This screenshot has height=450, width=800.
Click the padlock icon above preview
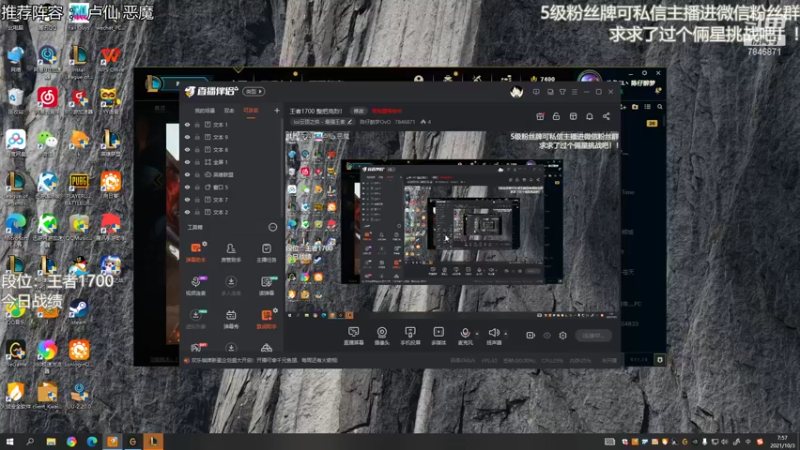(556, 116)
